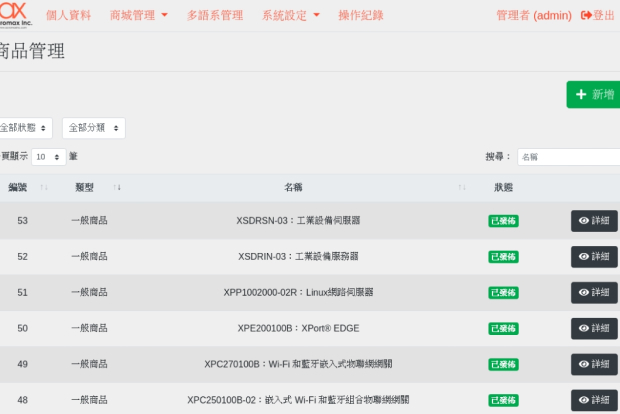Expand the 商城管理 dropdown menu

(x=138, y=15)
